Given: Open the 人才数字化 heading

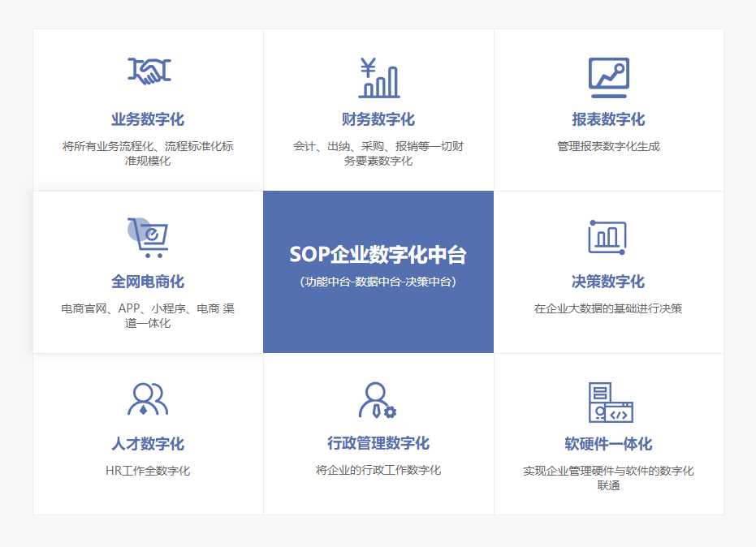Looking at the screenshot, I should coord(148,443).
